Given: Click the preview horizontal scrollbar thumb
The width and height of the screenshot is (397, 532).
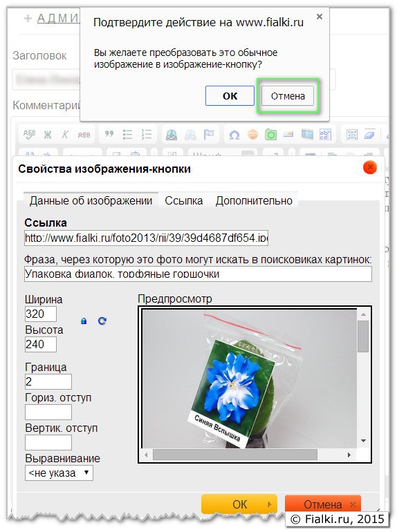Looking at the screenshot, I should (x=235, y=455).
